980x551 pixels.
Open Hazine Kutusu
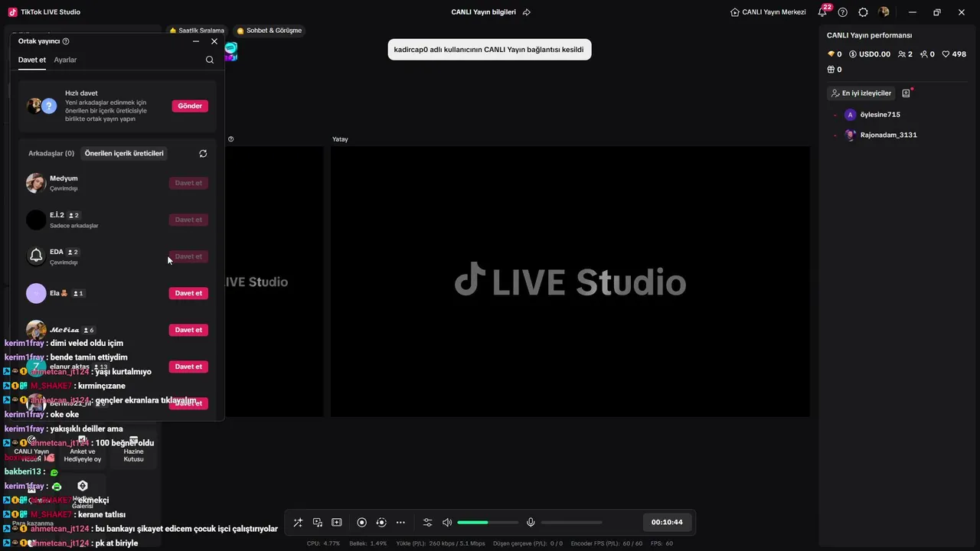point(133,450)
